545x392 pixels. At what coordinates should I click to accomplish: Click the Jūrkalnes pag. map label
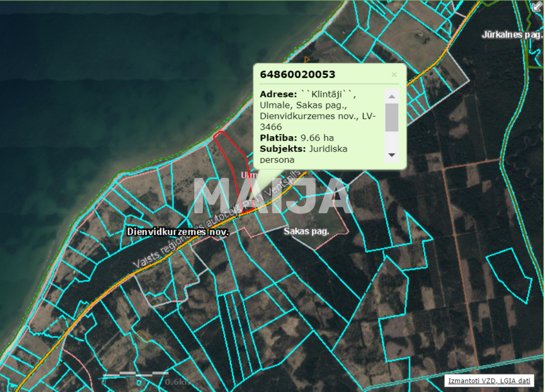click(512, 35)
